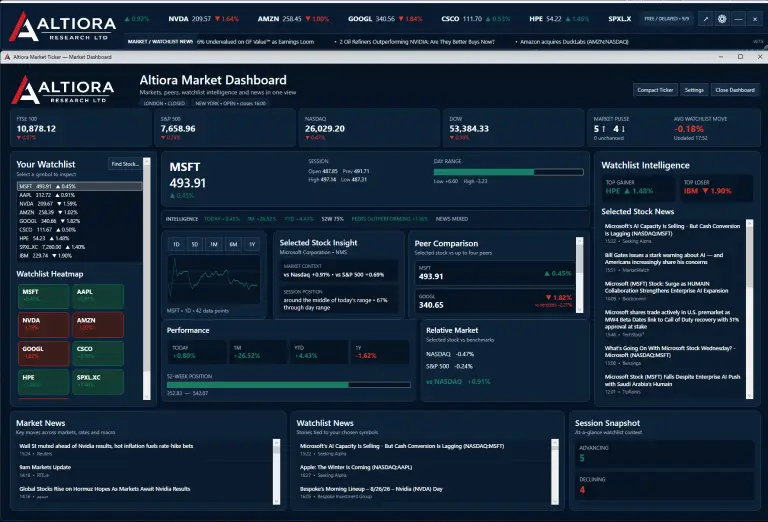Open 'Bespoke's Morning Lineup' in Watchlist News
This screenshot has width=768, height=522.
coord(371,489)
